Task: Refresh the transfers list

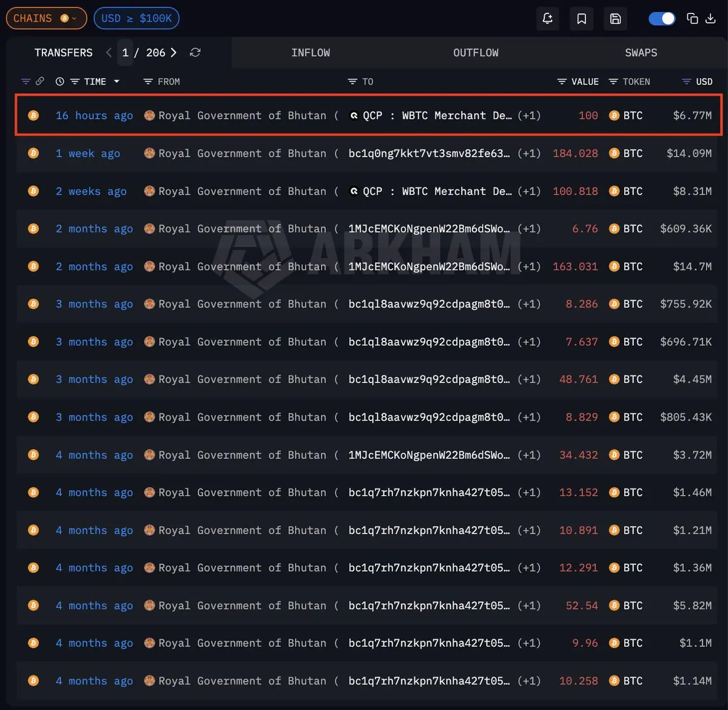Action: 195,53
